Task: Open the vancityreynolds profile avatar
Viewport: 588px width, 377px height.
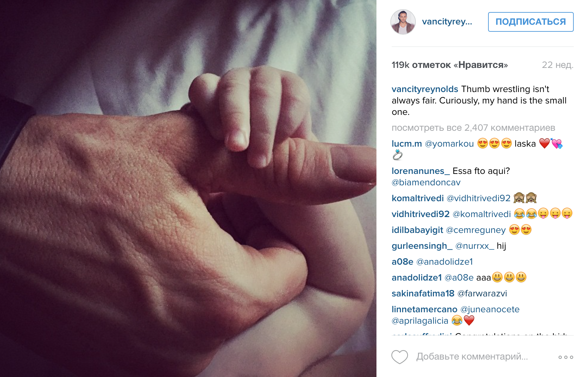Action: click(x=403, y=22)
